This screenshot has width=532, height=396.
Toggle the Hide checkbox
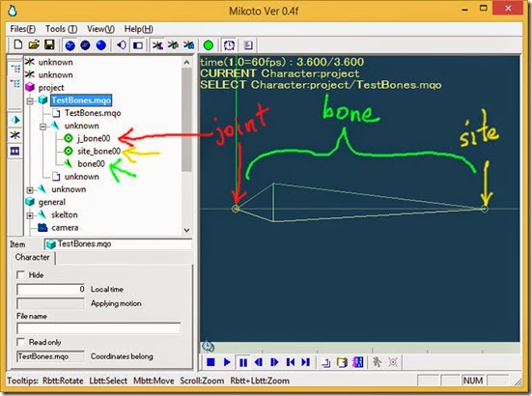pyautogui.click(x=20, y=274)
